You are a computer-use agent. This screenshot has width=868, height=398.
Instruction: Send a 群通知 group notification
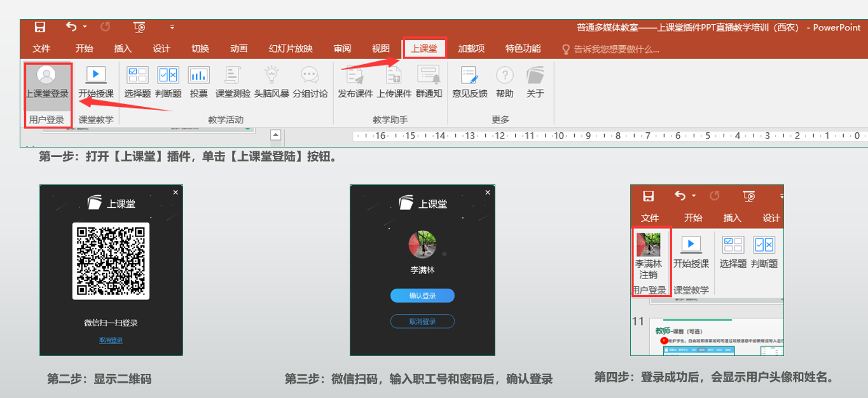(429, 83)
